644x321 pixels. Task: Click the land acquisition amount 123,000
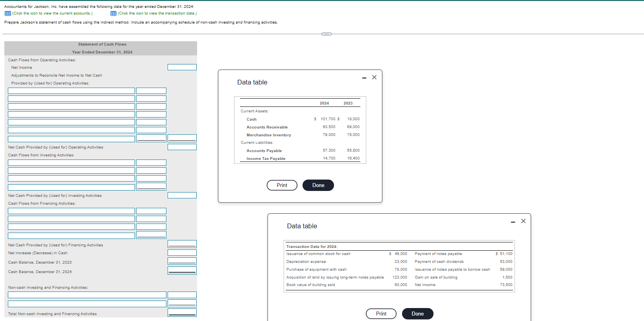pos(400,277)
